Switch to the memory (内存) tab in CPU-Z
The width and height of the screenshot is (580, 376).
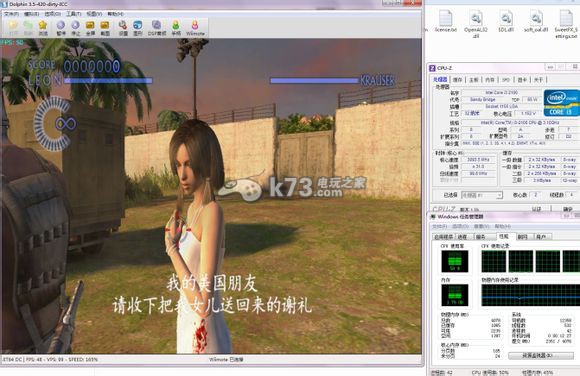point(490,80)
